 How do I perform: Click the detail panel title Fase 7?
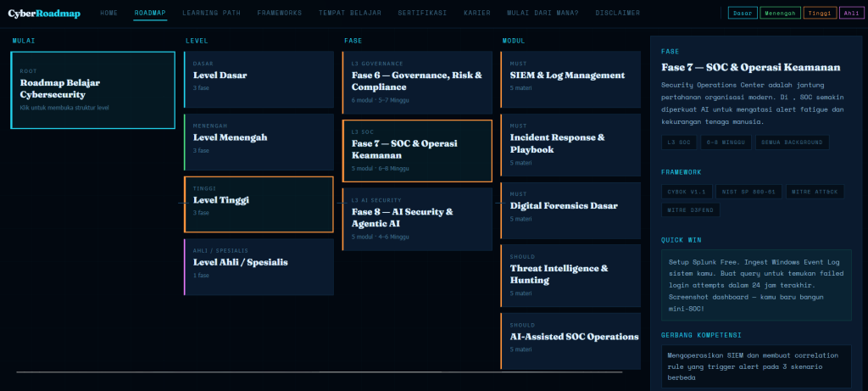(751, 68)
